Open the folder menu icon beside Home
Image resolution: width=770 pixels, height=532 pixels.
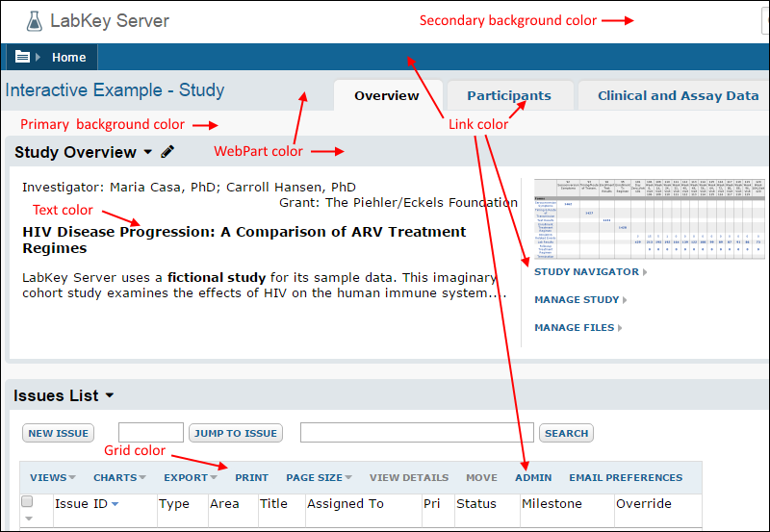[x=22, y=57]
